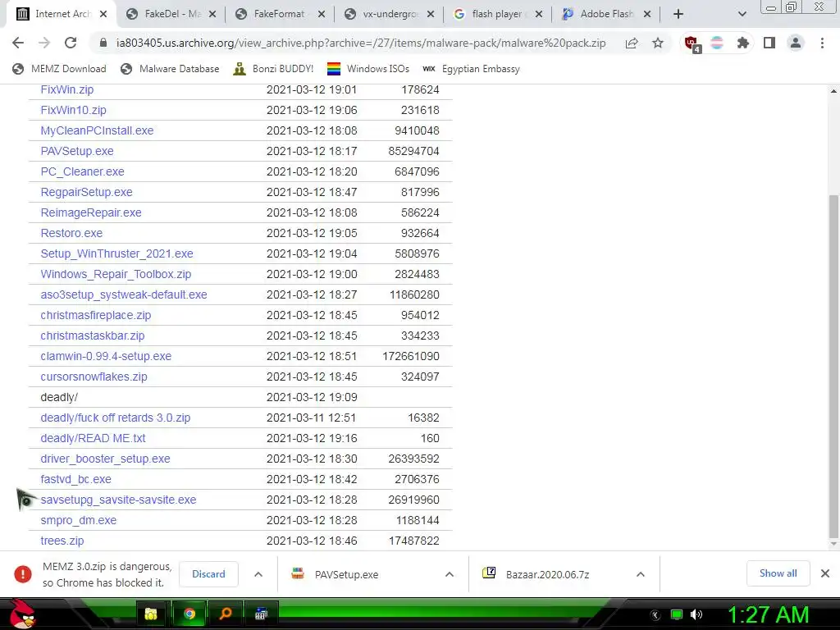
Task: Click the fastvd_bc.exe link
Action: click(76, 479)
